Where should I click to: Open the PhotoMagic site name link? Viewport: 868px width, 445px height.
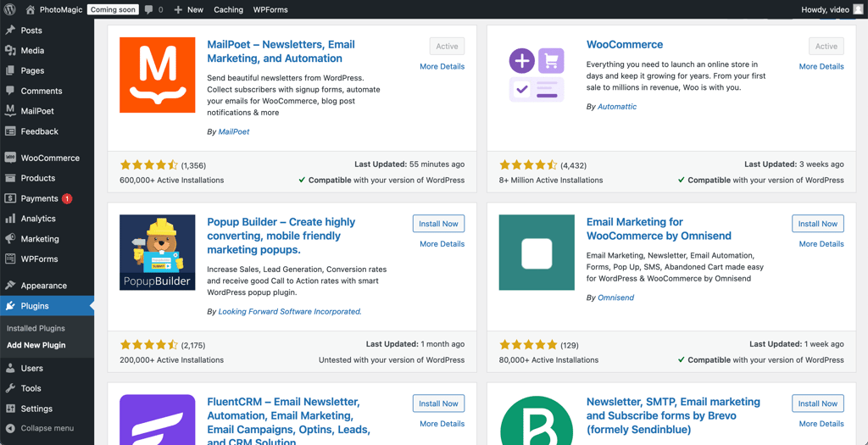pos(61,9)
